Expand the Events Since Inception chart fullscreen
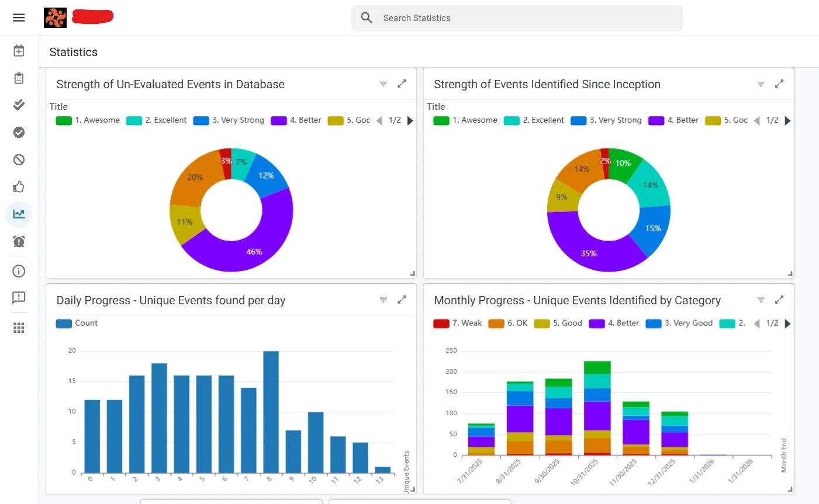The width and height of the screenshot is (819, 504). 779,84
